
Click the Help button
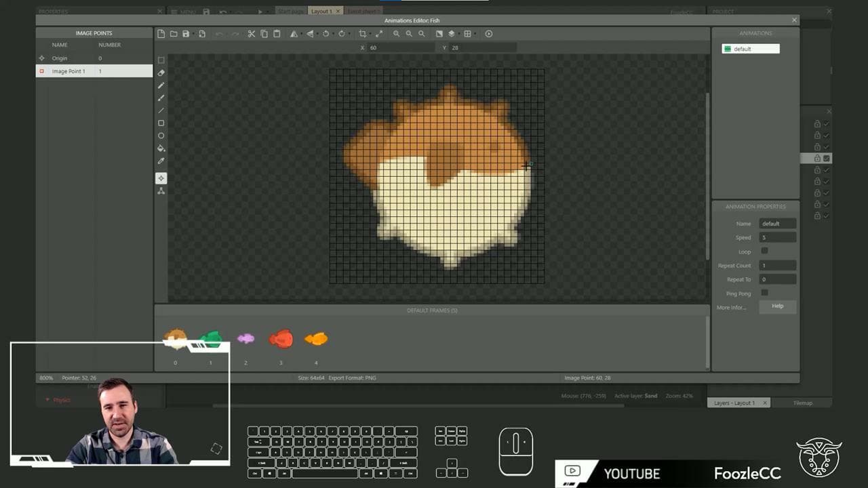777,306
